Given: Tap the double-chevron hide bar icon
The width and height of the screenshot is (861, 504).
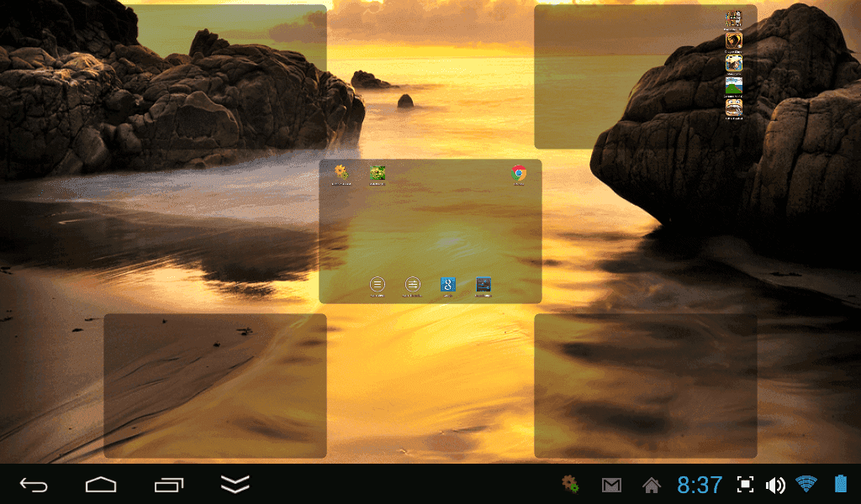Looking at the screenshot, I should tap(235, 484).
